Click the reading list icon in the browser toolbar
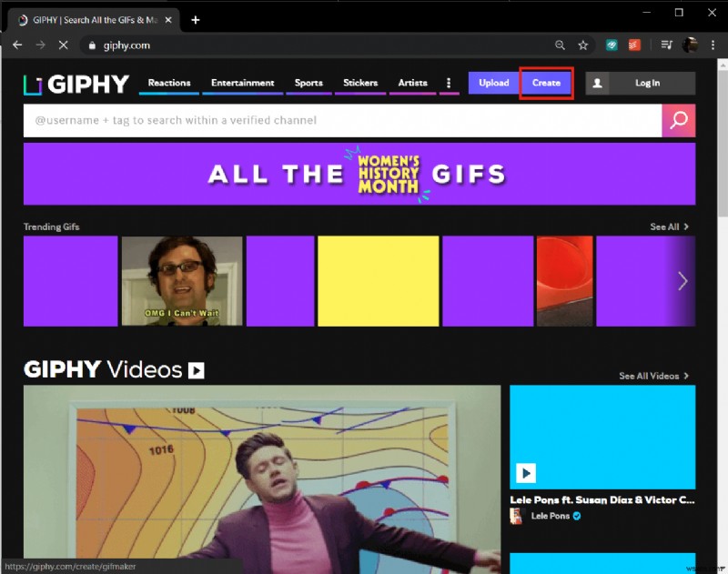 click(x=665, y=45)
